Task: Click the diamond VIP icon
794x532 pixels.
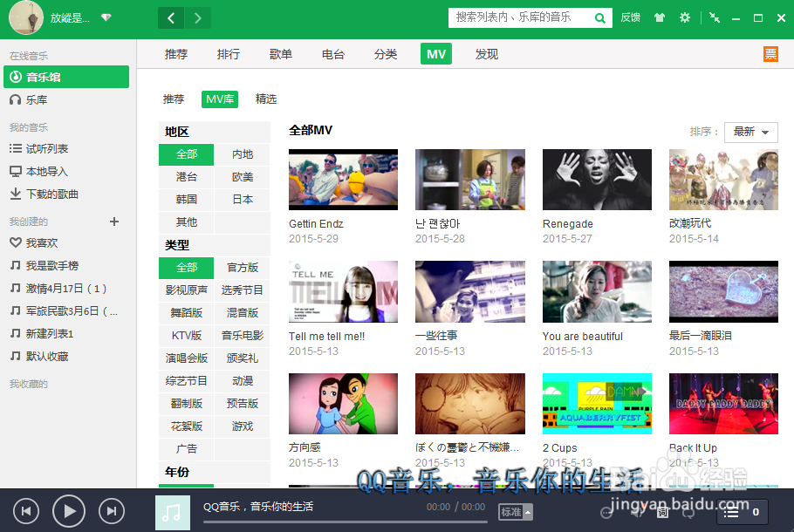Action: [106, 17]
